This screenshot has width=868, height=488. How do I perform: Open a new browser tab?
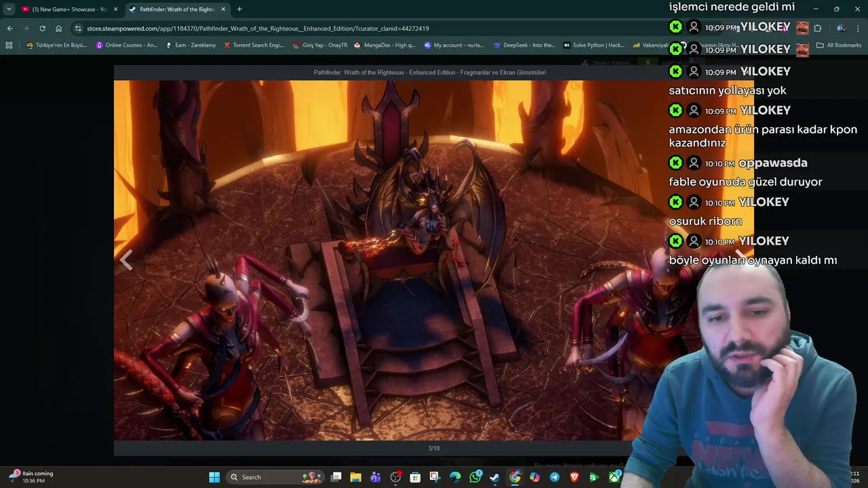pyautogui.click(x=239, y=9)
